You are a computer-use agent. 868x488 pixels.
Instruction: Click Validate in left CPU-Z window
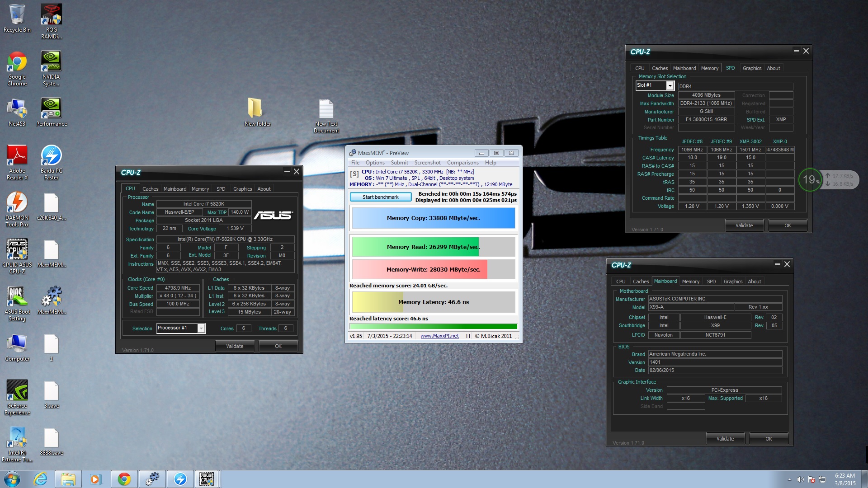(235, 347)
